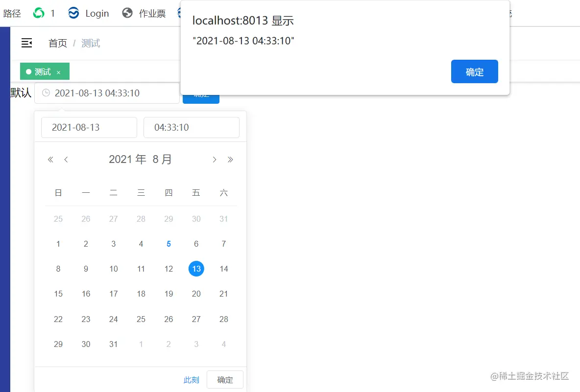The height and width of the screenshot is (392, 580).
Task: Jump to previous year with double-left arrows
Action: [x=50, y=159]
